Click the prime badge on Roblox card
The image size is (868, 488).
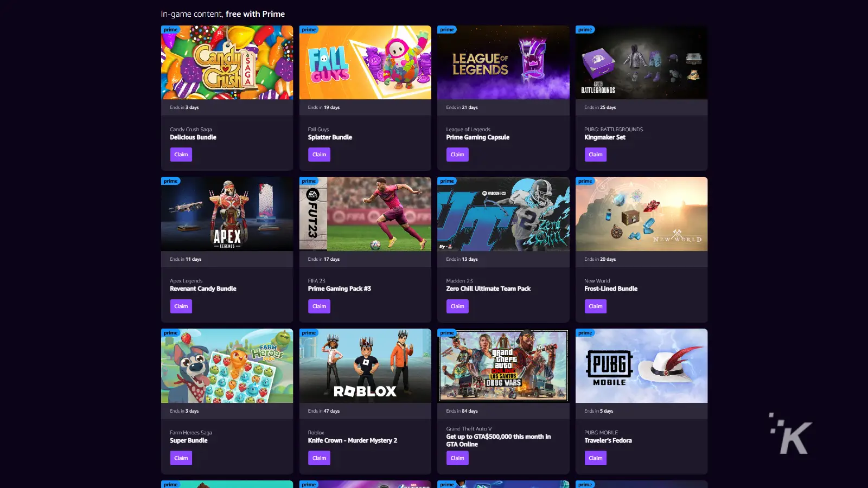point(309,333)
